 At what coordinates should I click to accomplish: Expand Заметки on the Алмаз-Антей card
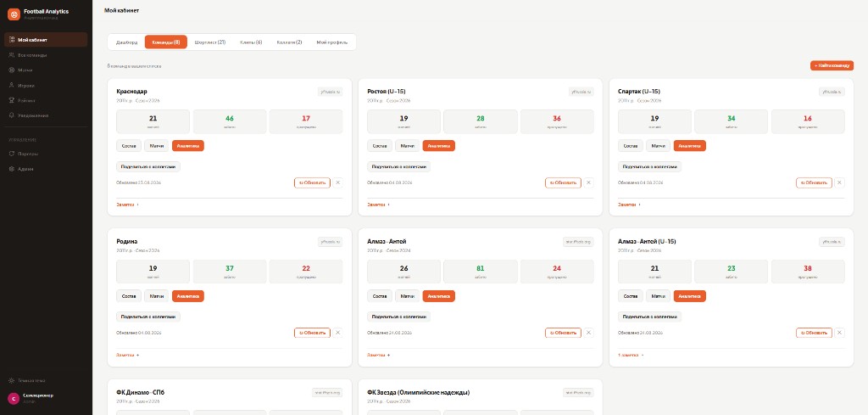click(x=378, y=355)
